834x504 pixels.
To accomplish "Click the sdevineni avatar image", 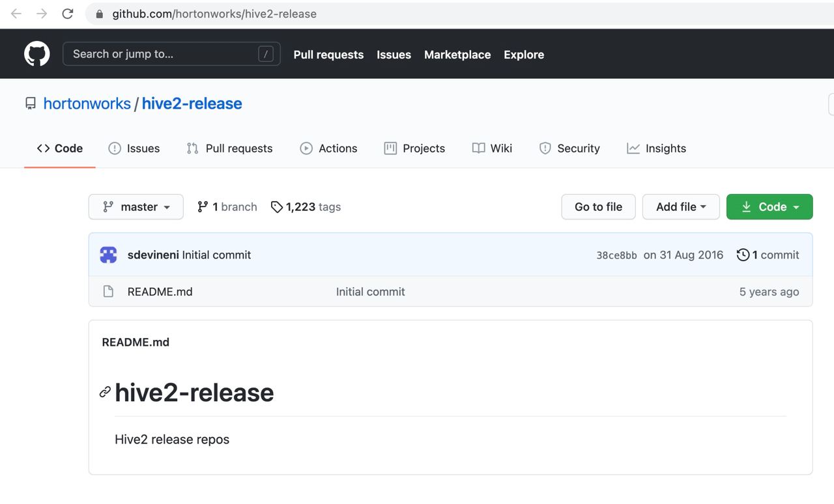I will pos(109,255).
